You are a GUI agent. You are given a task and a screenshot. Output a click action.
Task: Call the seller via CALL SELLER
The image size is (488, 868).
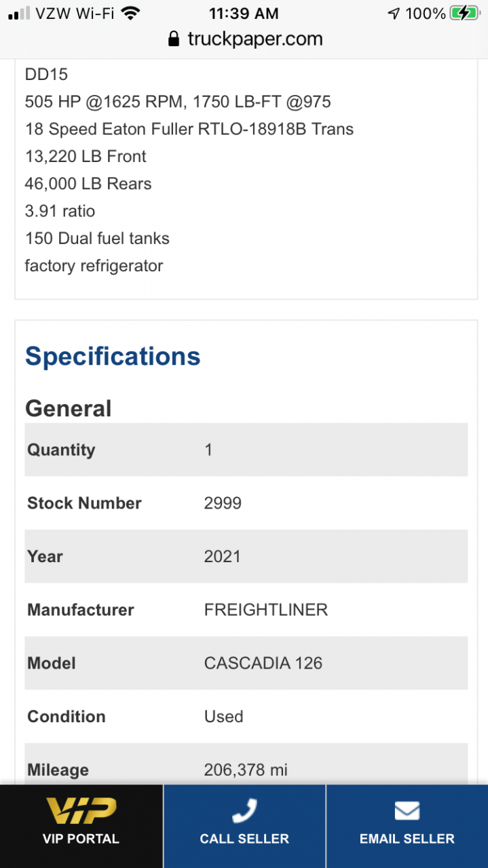[244, 826]
